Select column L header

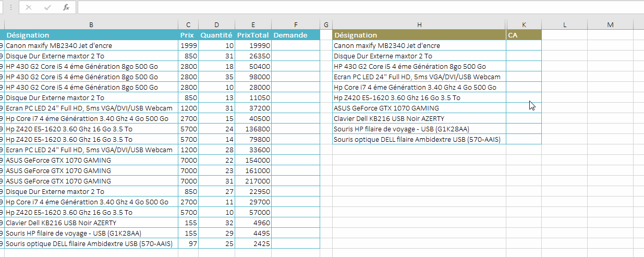point(565,25)
